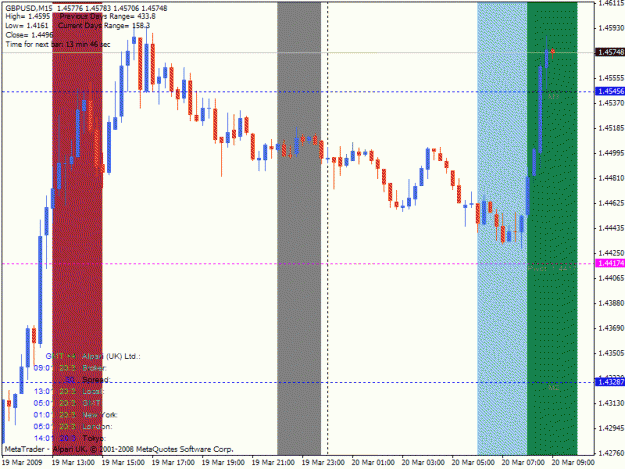Viewport: 625px width, 469px height.
Task: Click the 1.43505 value on price scale
Action: pos(611,353)
